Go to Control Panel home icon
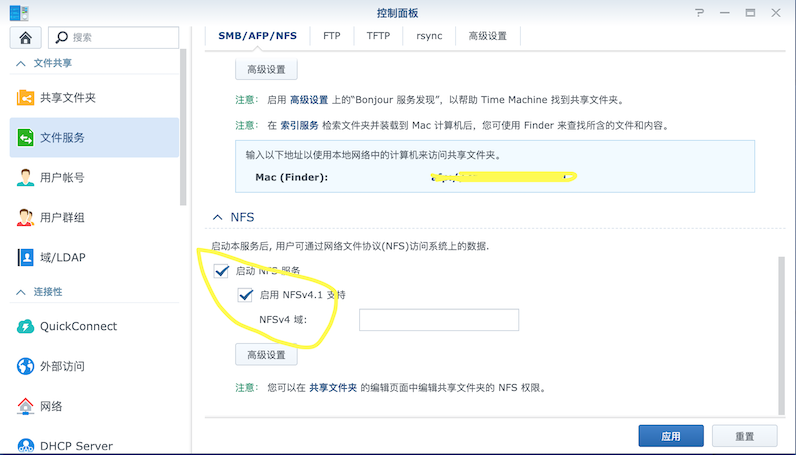This screenshot has width=796, height=455. click(25, 38)
